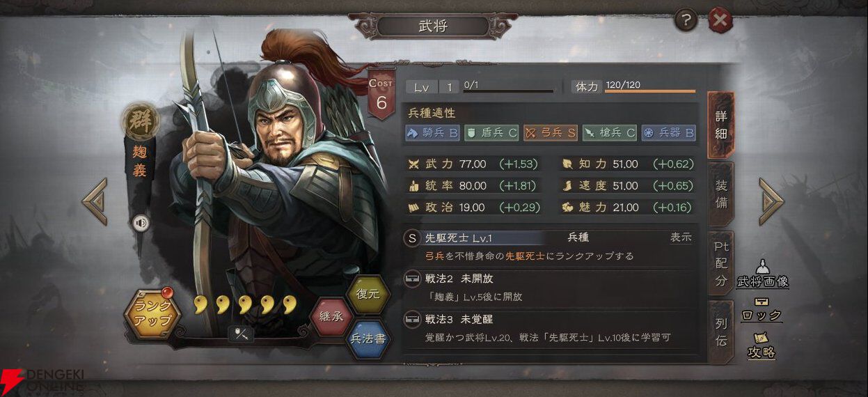Play the general's voice speaker icon

click(141, 223)
